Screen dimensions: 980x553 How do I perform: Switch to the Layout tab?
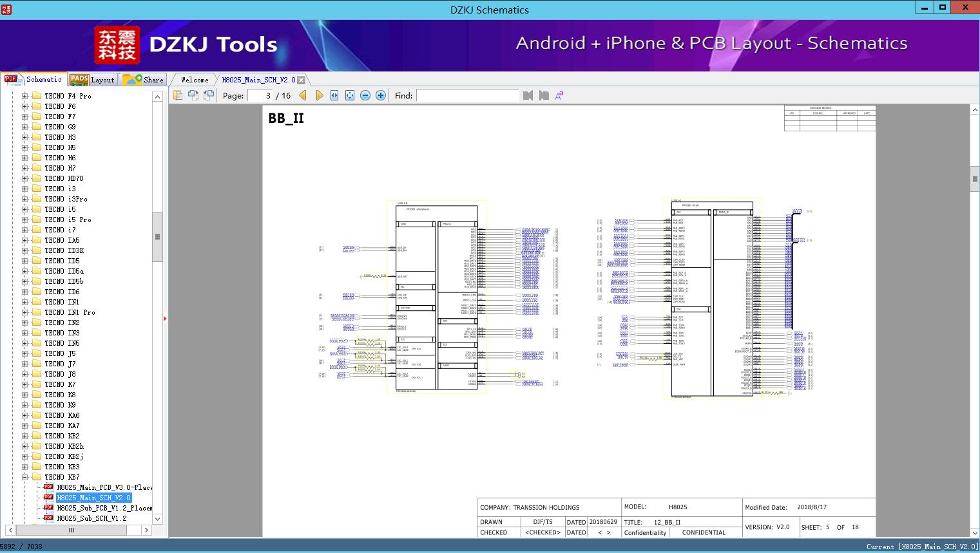tap(92, 80)
